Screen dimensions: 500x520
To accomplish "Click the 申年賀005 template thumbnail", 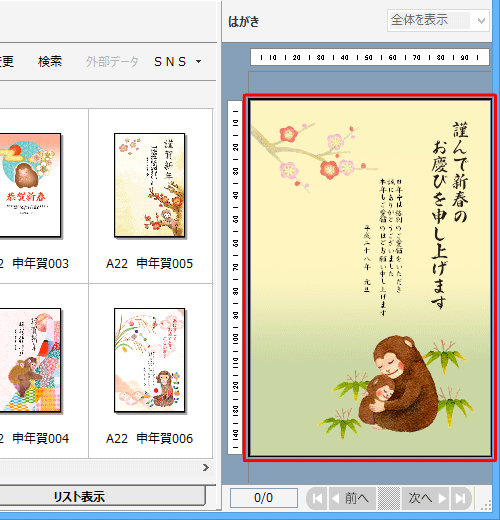I will 149,185.
